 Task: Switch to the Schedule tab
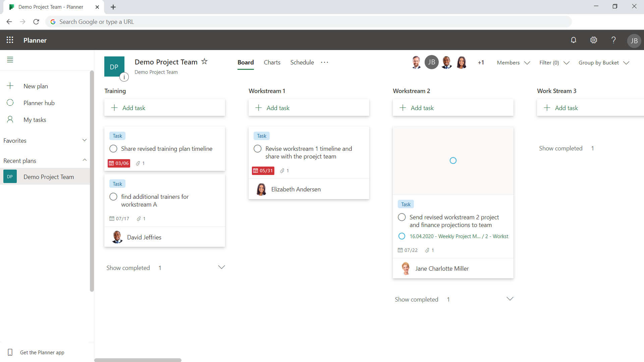tap(302, 62)
